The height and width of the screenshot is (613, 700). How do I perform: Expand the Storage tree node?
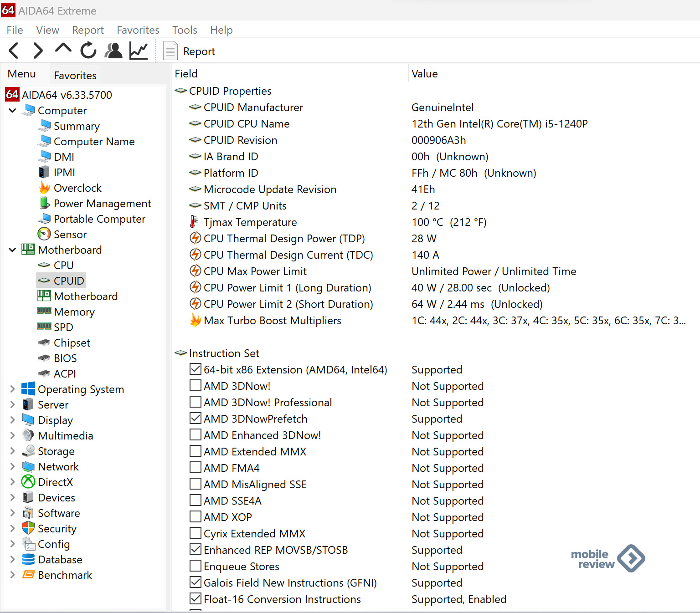pyautogui.click(x=12, y=451)
